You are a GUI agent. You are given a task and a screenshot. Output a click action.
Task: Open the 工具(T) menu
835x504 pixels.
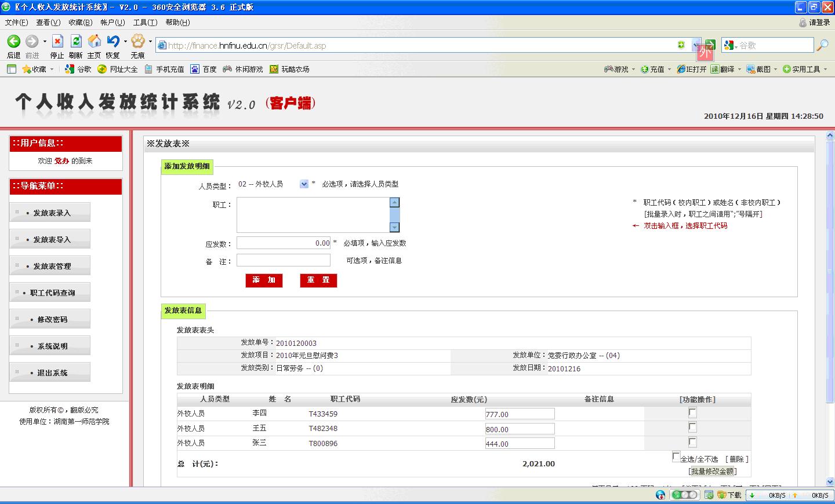tap(145, 23)
